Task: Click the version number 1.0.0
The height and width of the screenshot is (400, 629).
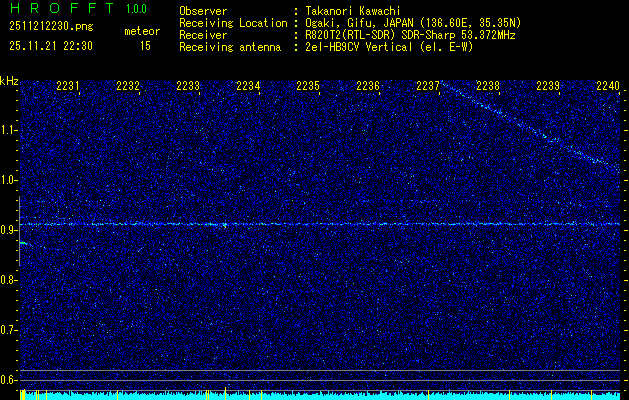Action: click(x=136, y=9)
